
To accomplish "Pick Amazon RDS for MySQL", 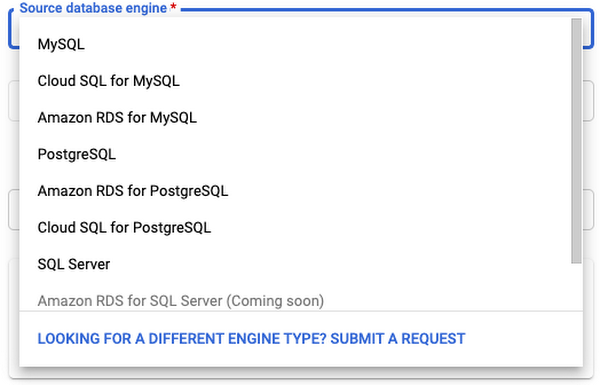I will coord(295,117).
